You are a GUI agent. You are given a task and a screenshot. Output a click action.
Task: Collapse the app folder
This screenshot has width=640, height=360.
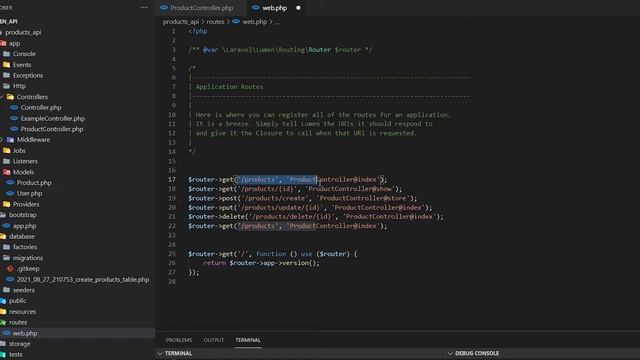14,43
